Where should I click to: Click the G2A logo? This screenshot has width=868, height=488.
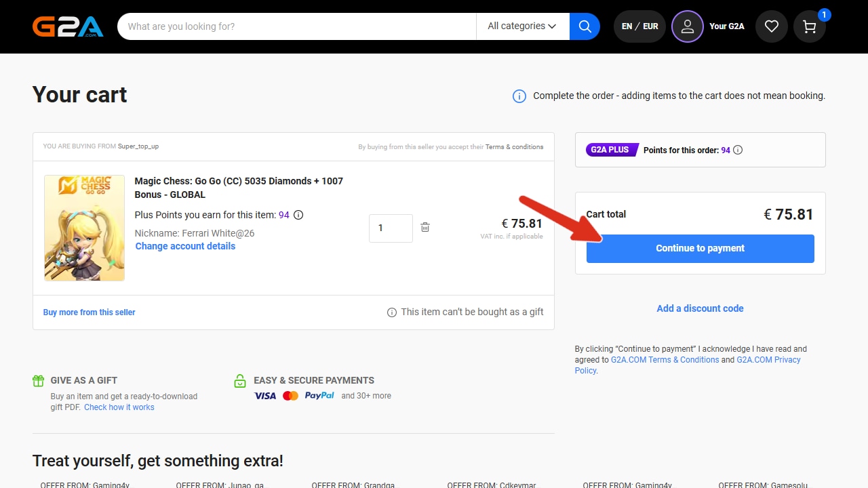tap(68, 26)
